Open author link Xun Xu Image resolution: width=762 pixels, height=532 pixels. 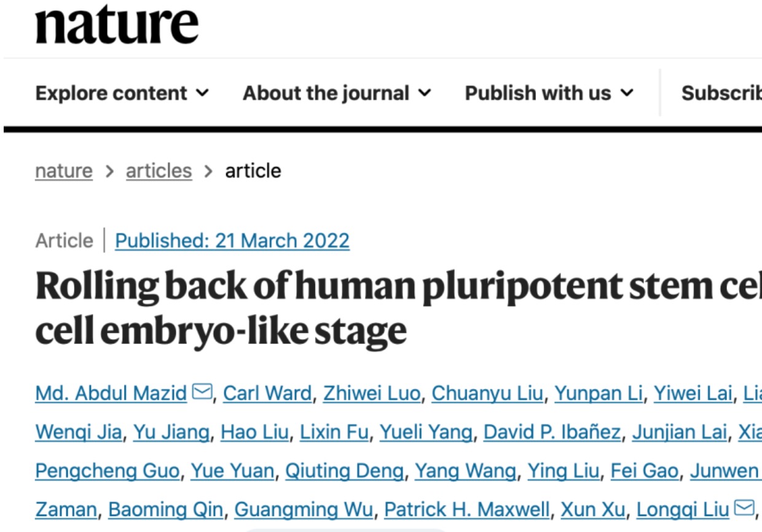pyautogui.click(x=593, y=509)
